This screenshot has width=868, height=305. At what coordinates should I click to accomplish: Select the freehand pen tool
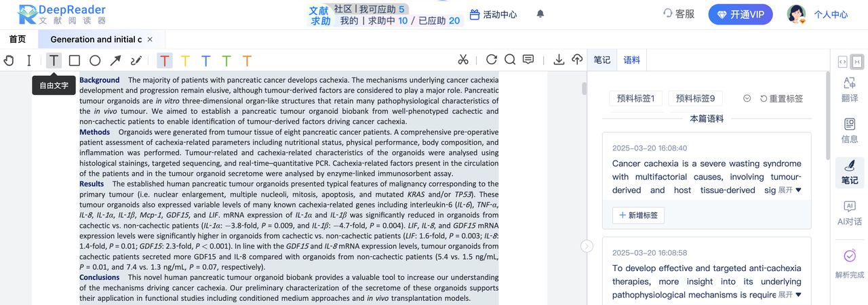click(x=136, y=60)
